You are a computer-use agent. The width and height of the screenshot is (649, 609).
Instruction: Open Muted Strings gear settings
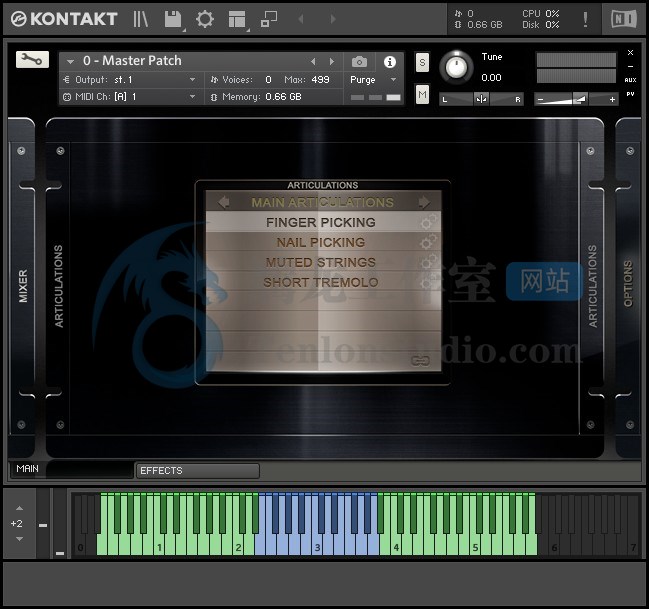[428, 262]
